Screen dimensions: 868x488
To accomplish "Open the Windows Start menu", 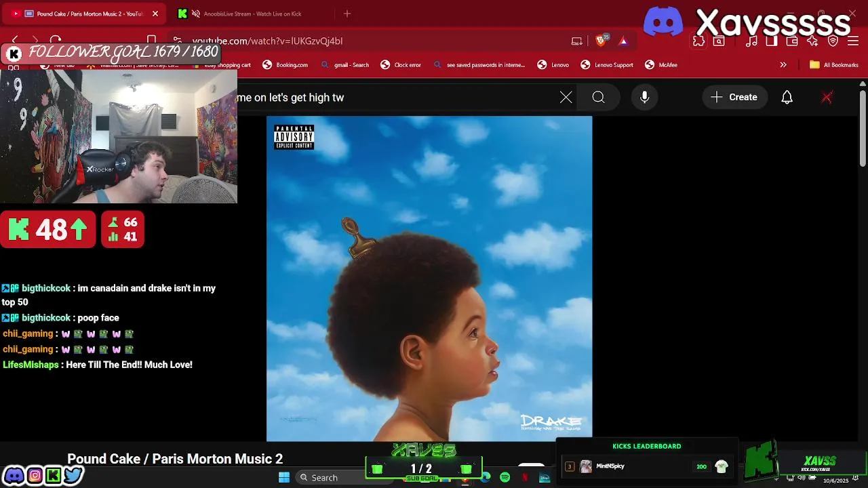I will click(284, 477).
